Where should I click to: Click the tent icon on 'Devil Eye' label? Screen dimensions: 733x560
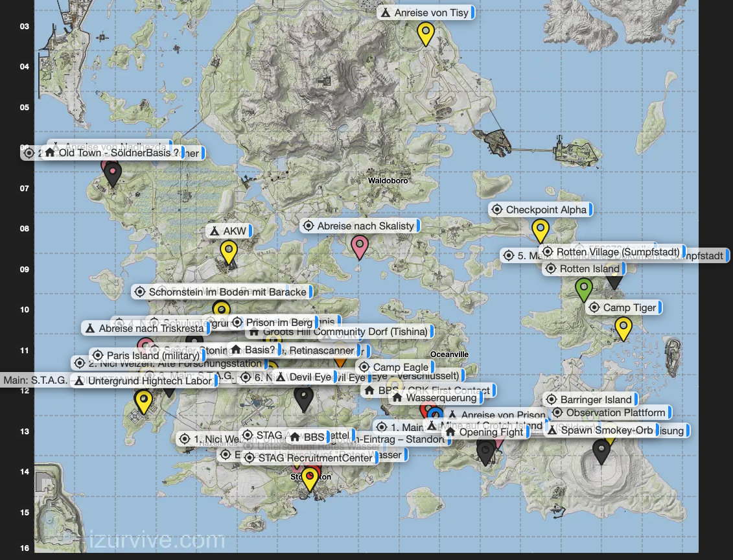[280, 376]
